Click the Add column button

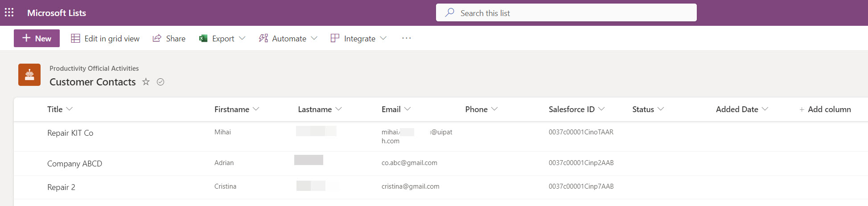(x=825, y=109)
